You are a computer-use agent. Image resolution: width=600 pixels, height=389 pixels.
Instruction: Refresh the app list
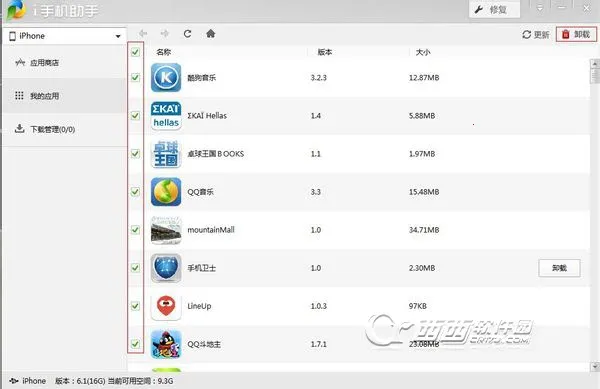click(188, 34)
